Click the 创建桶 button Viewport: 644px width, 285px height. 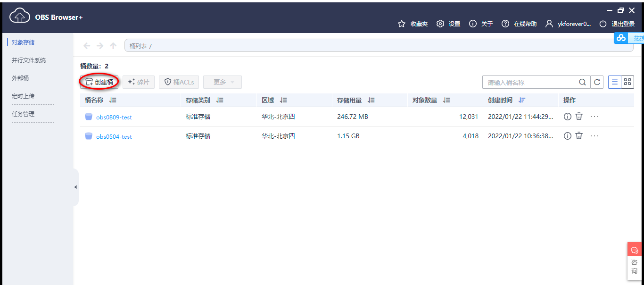99,82
